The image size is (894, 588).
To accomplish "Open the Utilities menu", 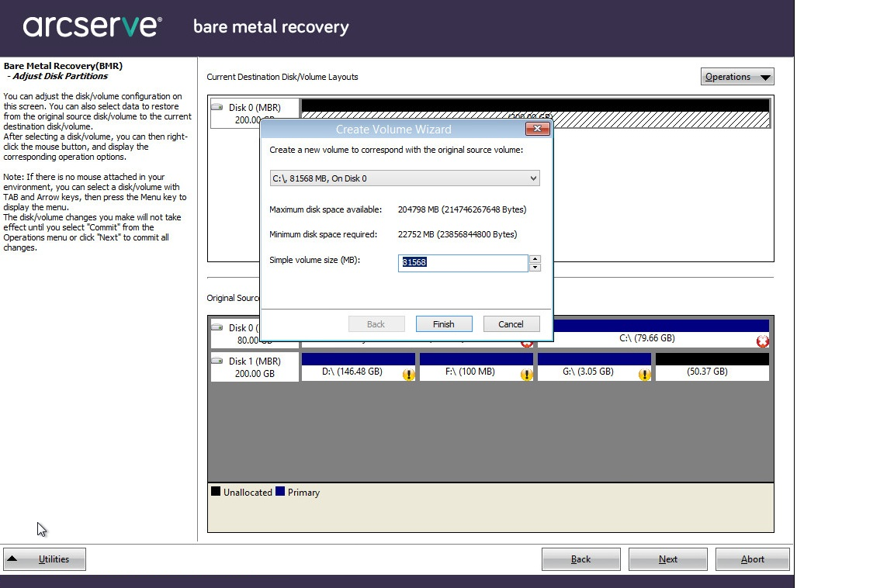I will click(44, 559).
